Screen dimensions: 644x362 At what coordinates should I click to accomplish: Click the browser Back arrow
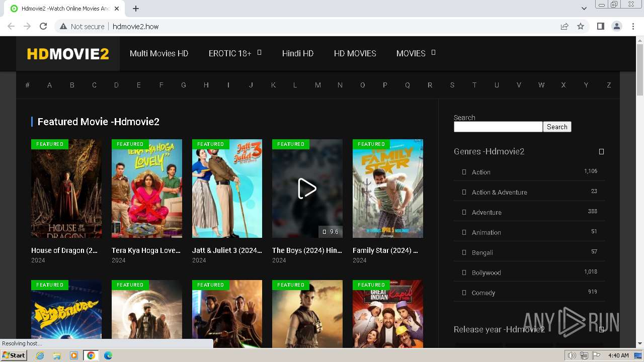click(x=11, y=26)
